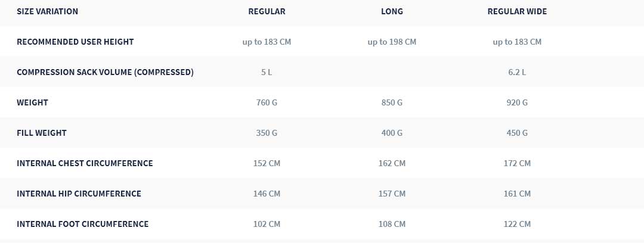Click the INTERNAL CHEST CIRCUMFERENCE label
644x243 pixels.
coord(85,163)
